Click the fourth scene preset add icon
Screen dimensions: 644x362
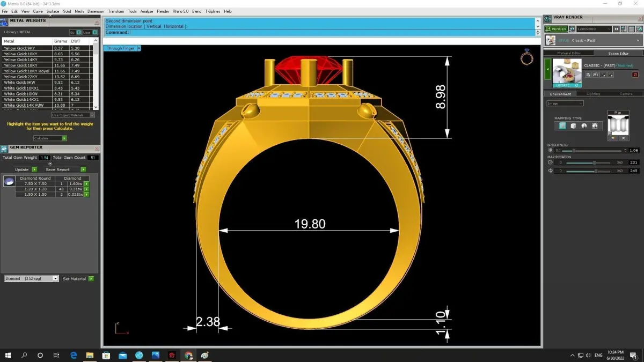(x=611, y=75)
